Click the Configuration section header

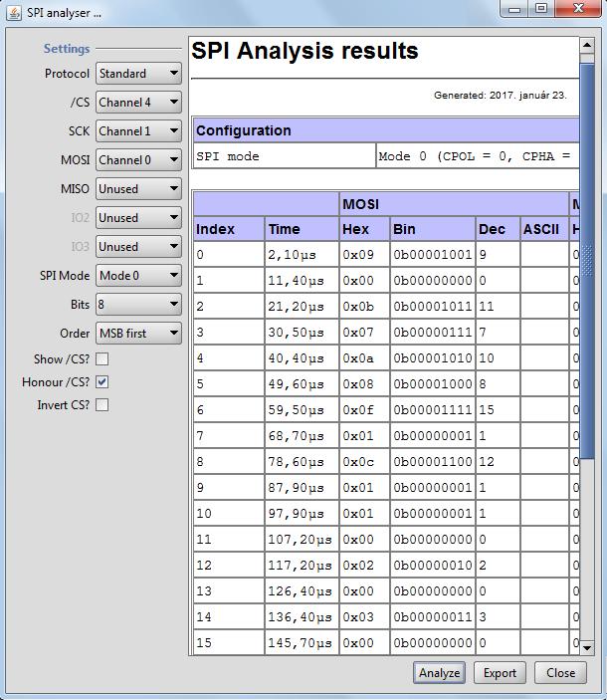(386, 130)
